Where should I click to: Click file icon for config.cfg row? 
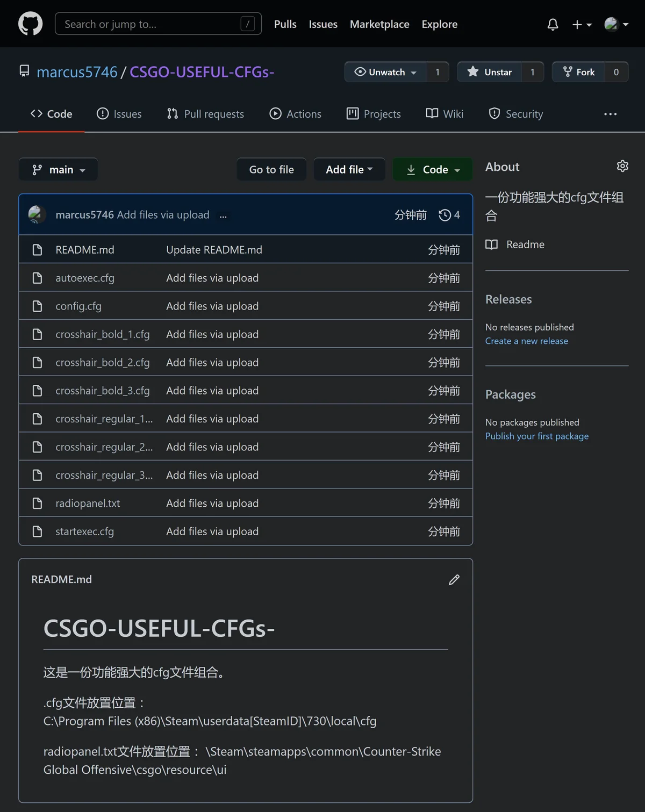click(37, 306)
